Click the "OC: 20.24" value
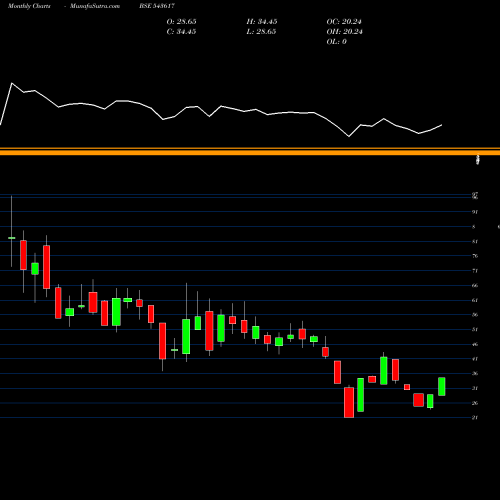This screenshot has height=500, width=500. coord(344,22)
